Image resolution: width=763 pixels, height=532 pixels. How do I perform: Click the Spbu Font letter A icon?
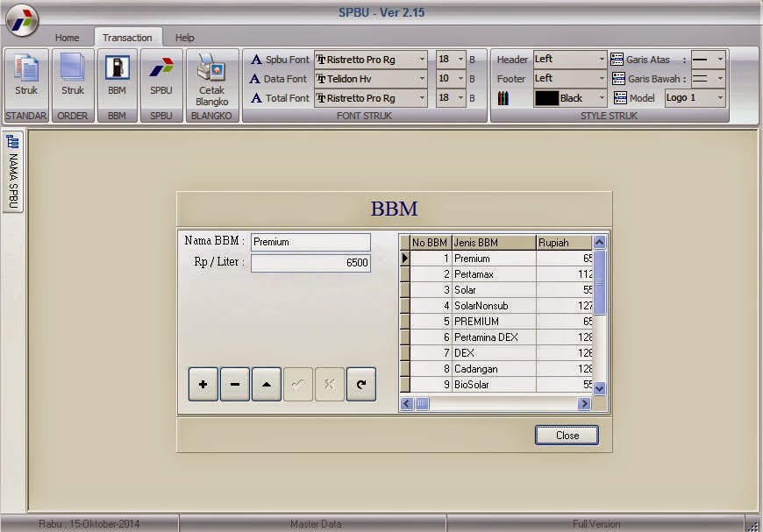click(x=256, y=60)
